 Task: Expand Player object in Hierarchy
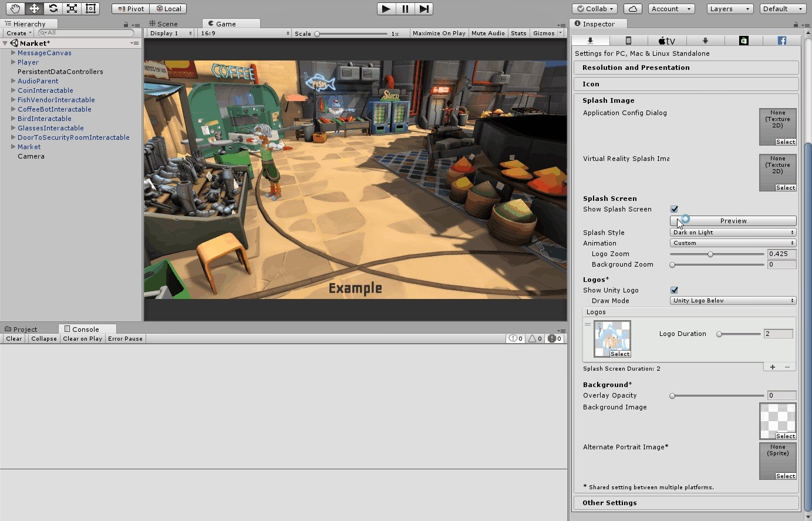click(x=13, y=62)
